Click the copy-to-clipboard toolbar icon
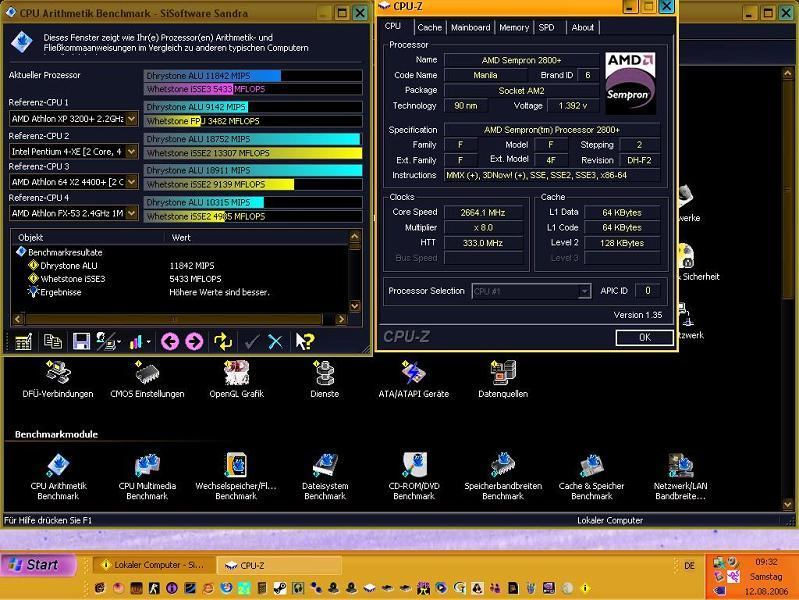 (52, 342)
